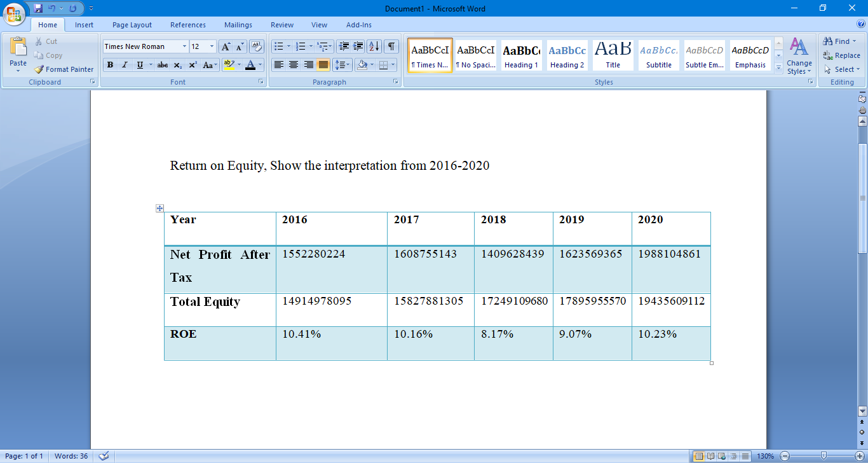Click the 10.41% ROE cell
The image size is (868, 463).
tap(332, 343)
